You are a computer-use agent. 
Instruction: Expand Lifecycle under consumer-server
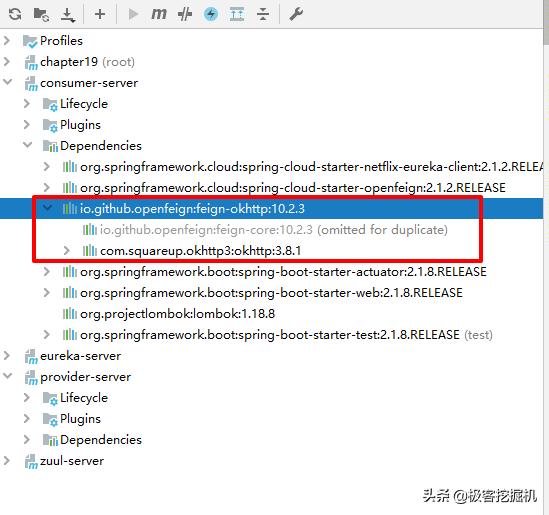tap(27, 104)
